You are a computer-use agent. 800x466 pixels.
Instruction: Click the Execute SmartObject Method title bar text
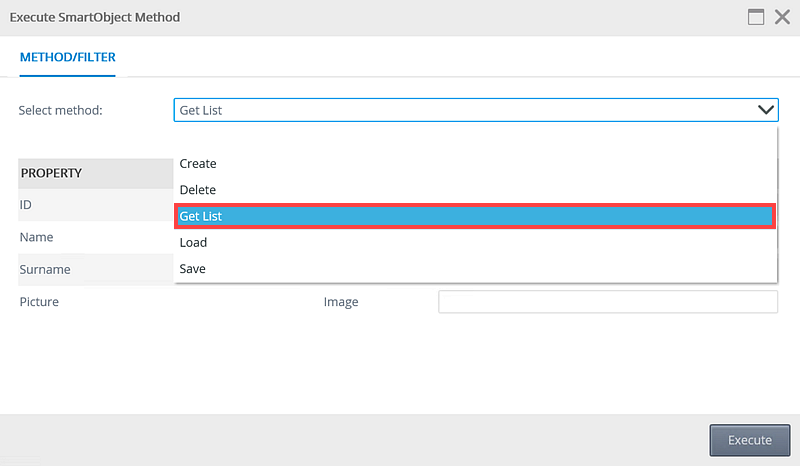95,17
